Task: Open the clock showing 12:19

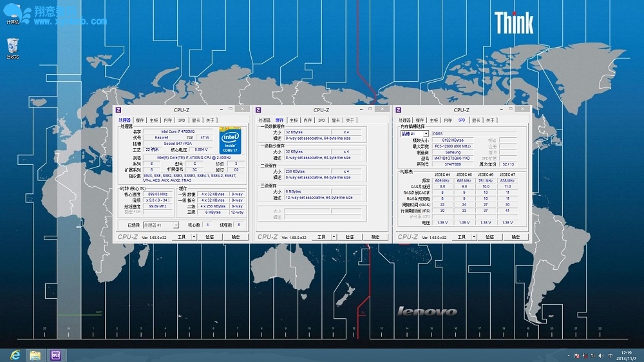Action: click(627, 356)
